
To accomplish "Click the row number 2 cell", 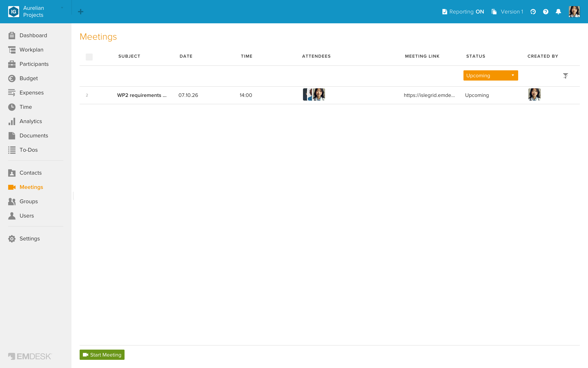I will [x=87, y=95].
